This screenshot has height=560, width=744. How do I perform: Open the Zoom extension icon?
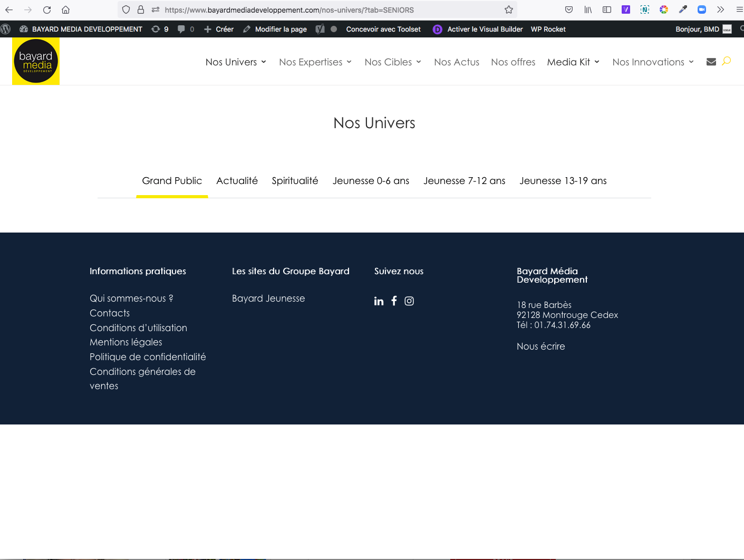pos(702,9)
